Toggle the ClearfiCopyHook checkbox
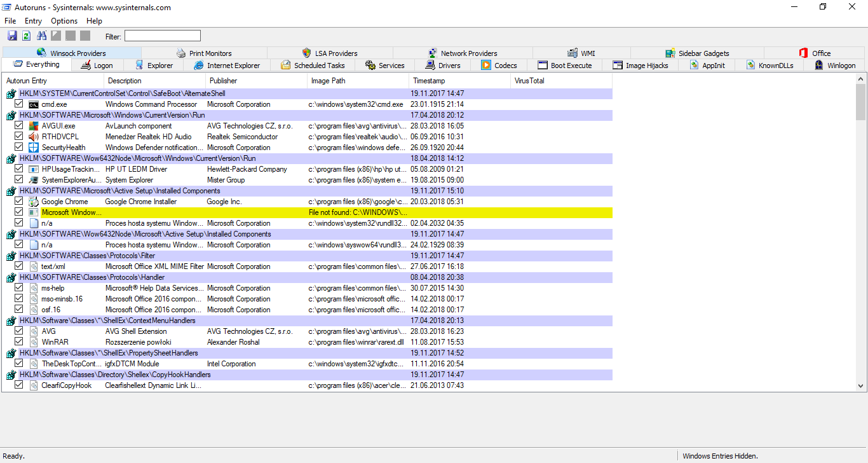 (19, 385)
